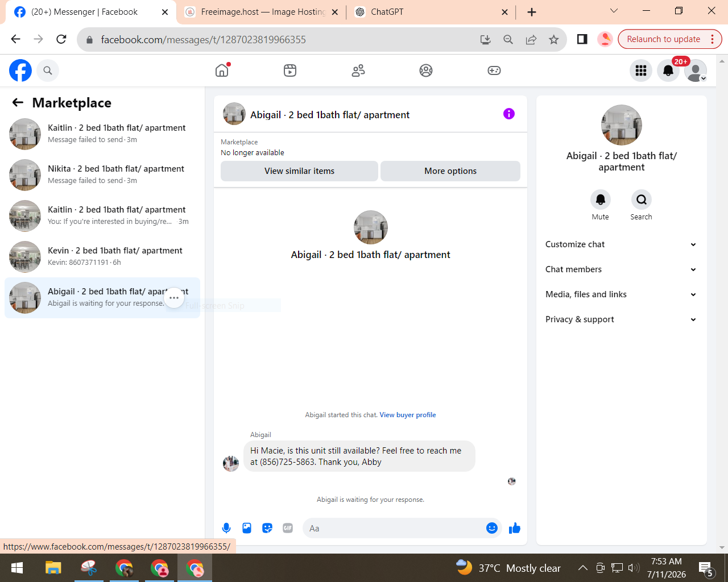Choose a GIF for the message
The height and width of the screenshot is (582, 728).
coord(288,528)
